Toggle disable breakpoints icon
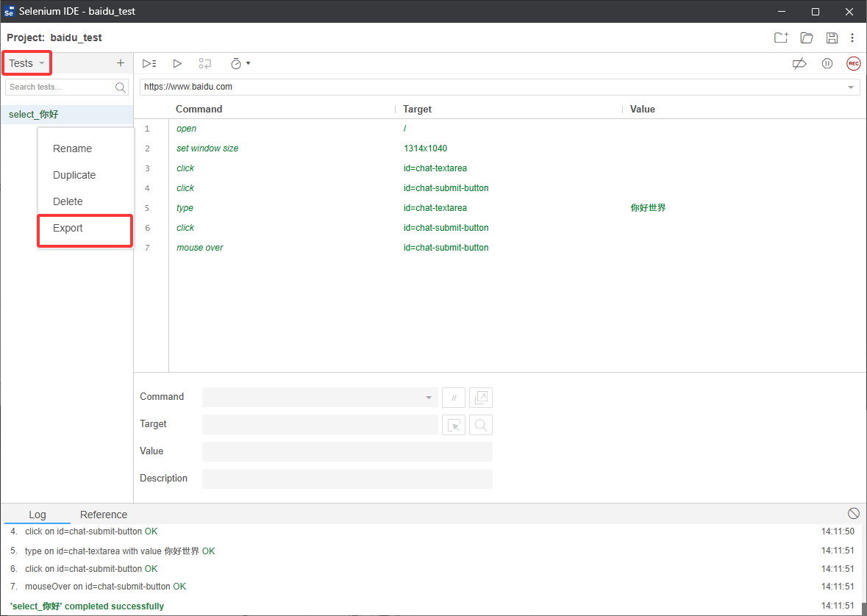The width and height of the screenshot is (867, 616). pos(799,64)
